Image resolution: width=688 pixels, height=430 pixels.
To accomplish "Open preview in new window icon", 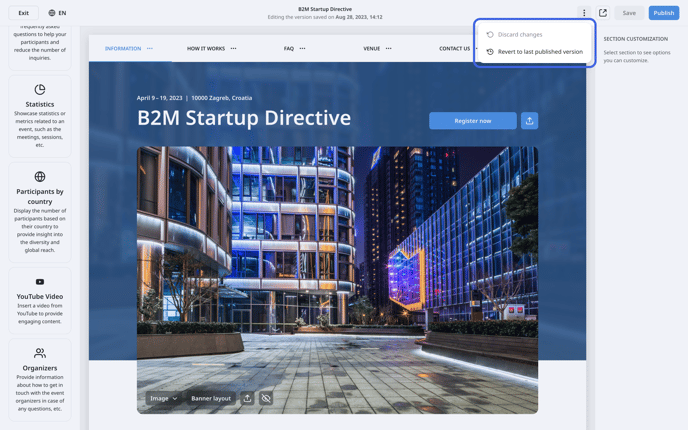I will tap(603, 13).
